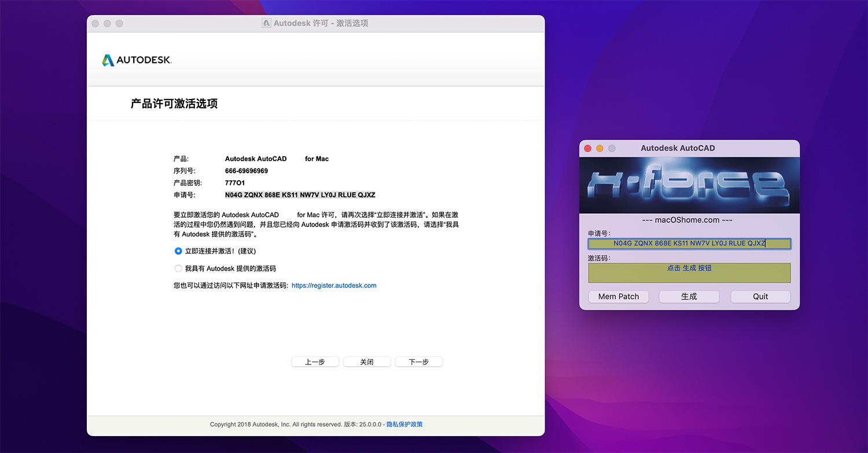The width and height of the screenshot is (868, 453).
Task: Click the Quit button in keygen window
Action: (x=760, y=297)
